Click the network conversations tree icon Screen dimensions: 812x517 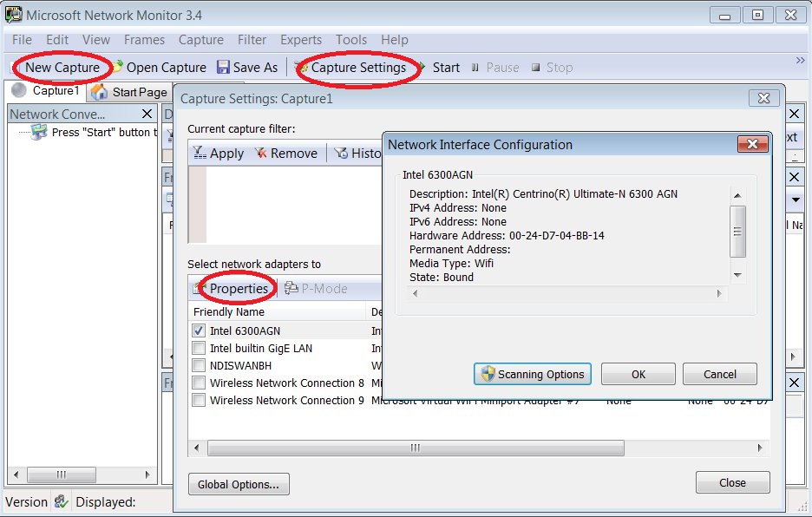pyautogui.click(x=38, y=132)
